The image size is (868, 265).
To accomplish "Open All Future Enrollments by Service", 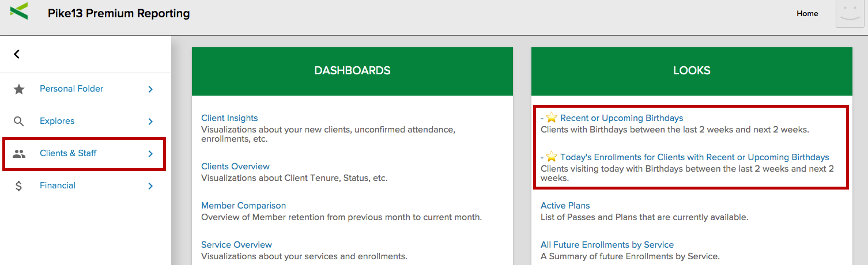I will click(x=607, y=245).
